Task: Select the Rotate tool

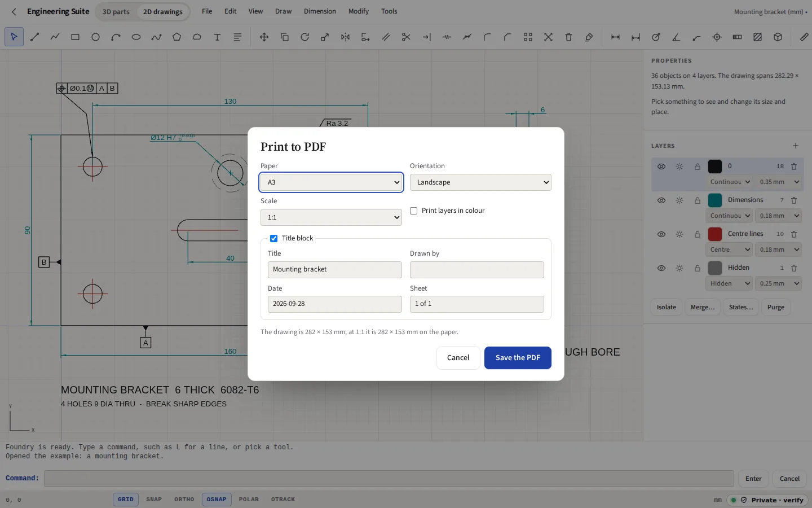Action: pos(304,37)
